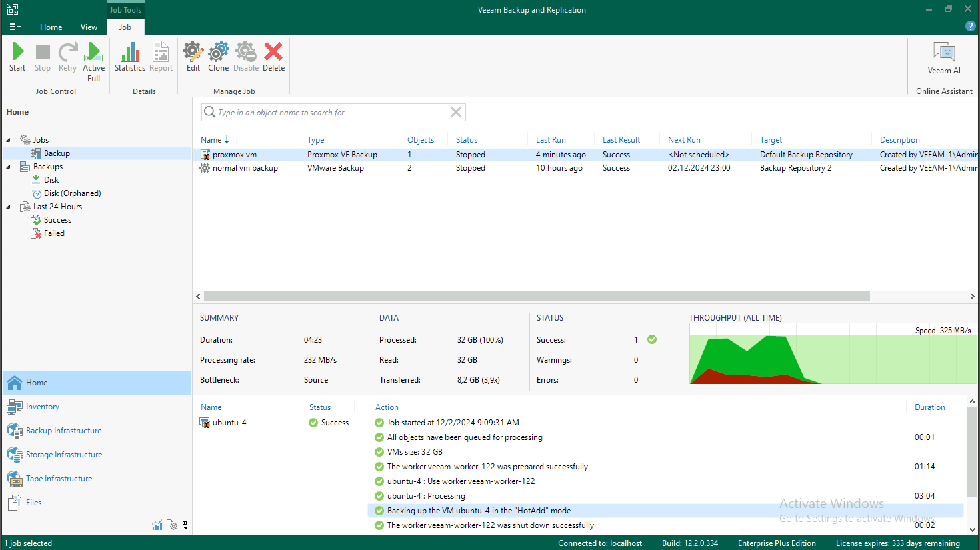Image resolution: width=980 pixels, height=550 pixels.
Task: Click the throughput graph
Action: click(x=832, y=354)
